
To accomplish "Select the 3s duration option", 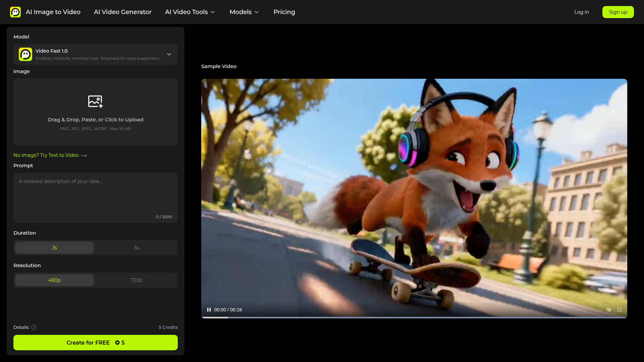I will pyautogui.click(x=54, y=248).
